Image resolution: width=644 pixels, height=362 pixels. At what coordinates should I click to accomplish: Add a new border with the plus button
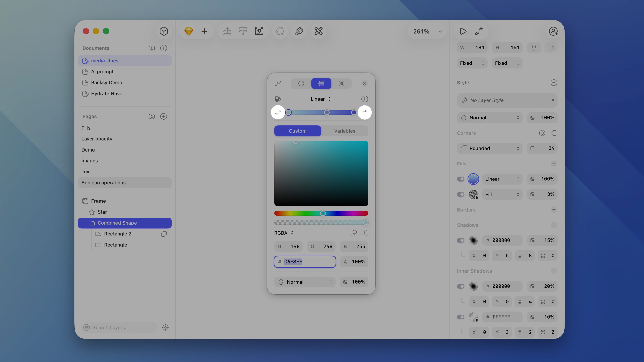click(554, 210)
